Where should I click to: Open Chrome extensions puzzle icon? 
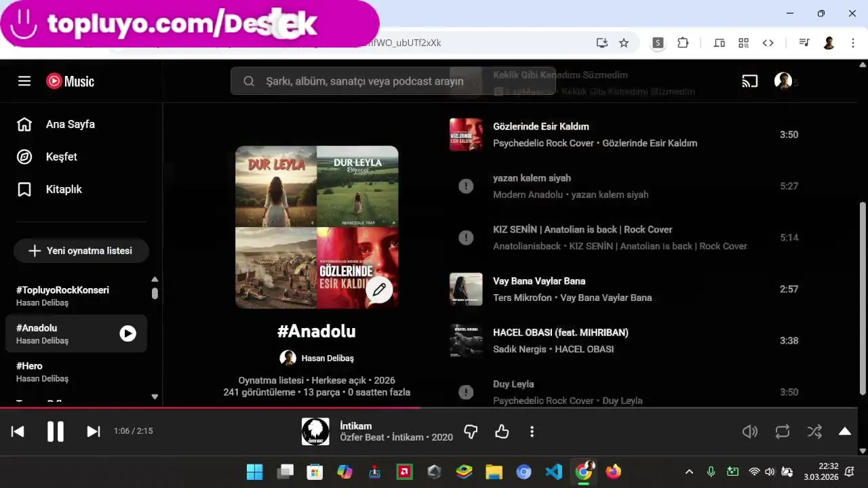pyautogui.click(x=683, y=43)
